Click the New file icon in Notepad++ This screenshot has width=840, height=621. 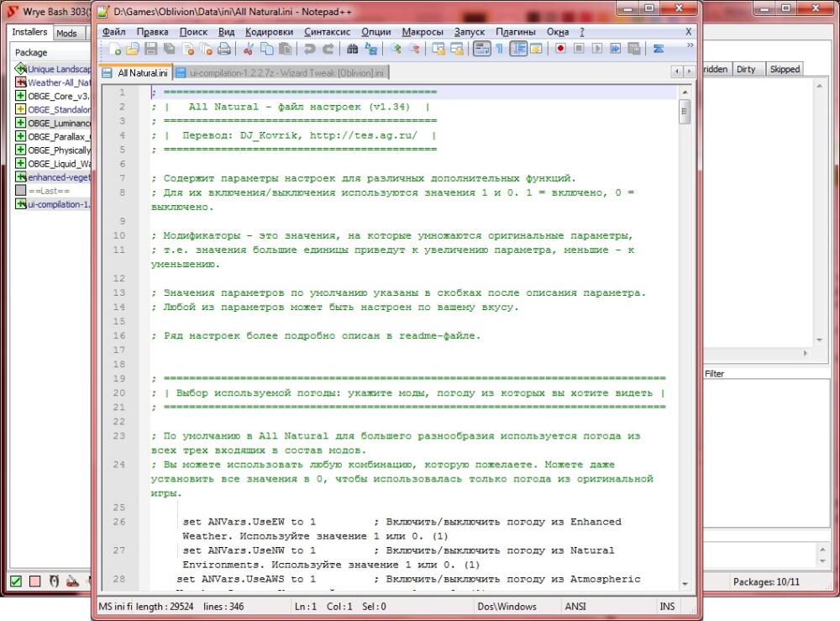pyautogui.click(x=114, y=50)
